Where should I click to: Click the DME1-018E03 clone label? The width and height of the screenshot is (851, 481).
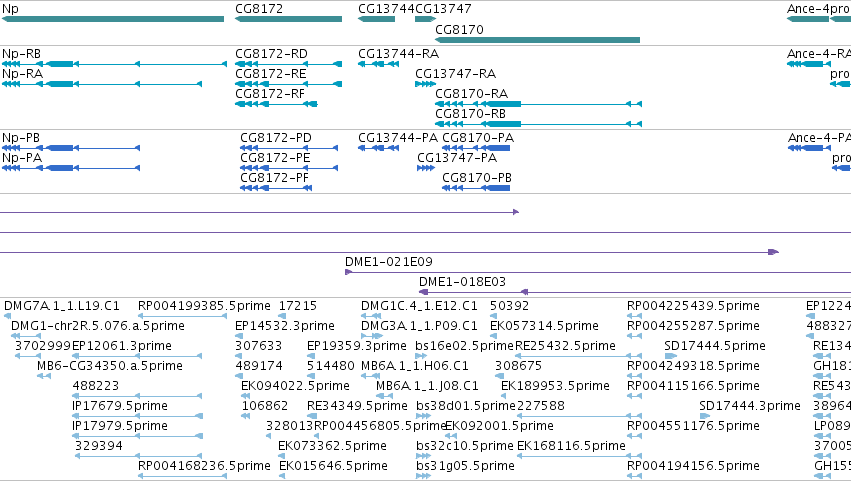[x=462, y=282]
